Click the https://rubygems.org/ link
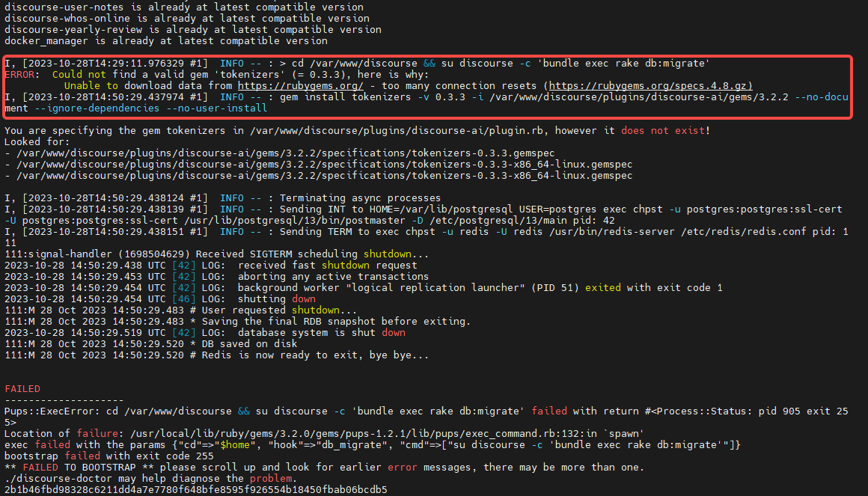 coord(301,86)
